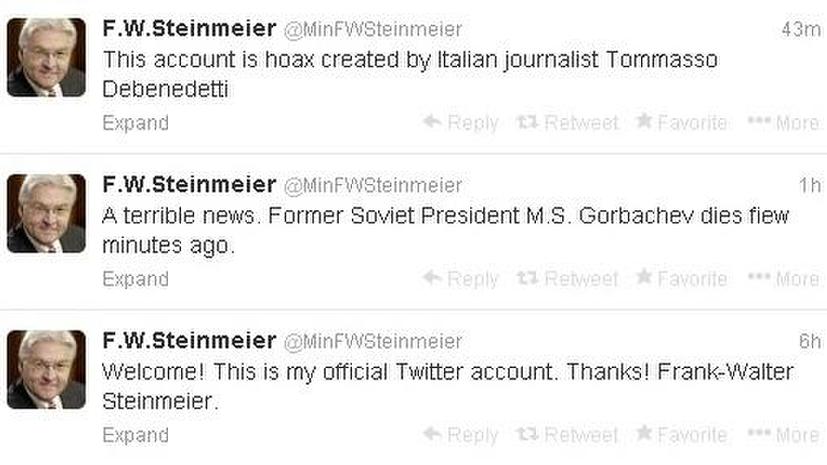
Task: Expand the Gorbachev tweet details
Action: coord(136,279)
